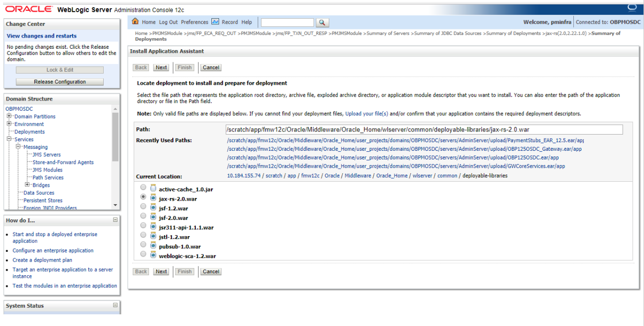Open Create a deployment plan help link

coord(42,260)
